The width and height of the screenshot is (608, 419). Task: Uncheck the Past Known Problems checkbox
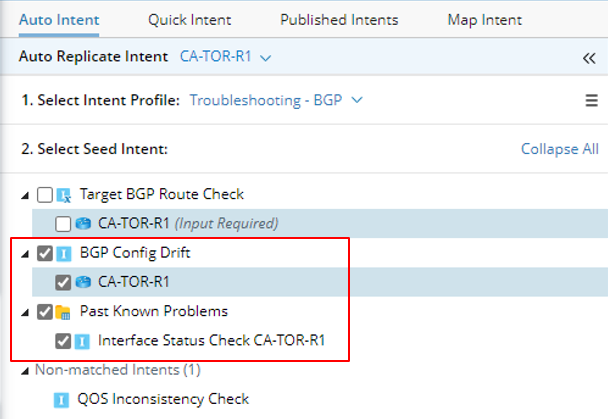click(44, 312)
